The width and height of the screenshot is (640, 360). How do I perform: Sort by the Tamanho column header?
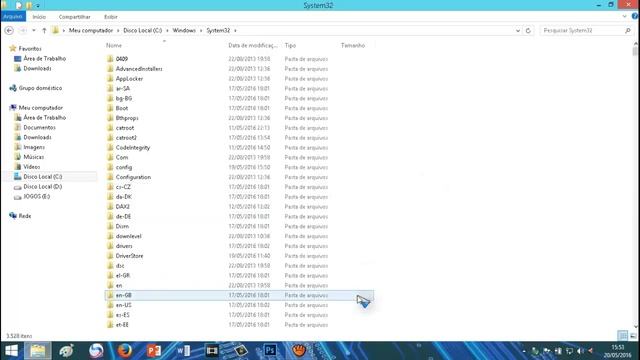(353, 45)
